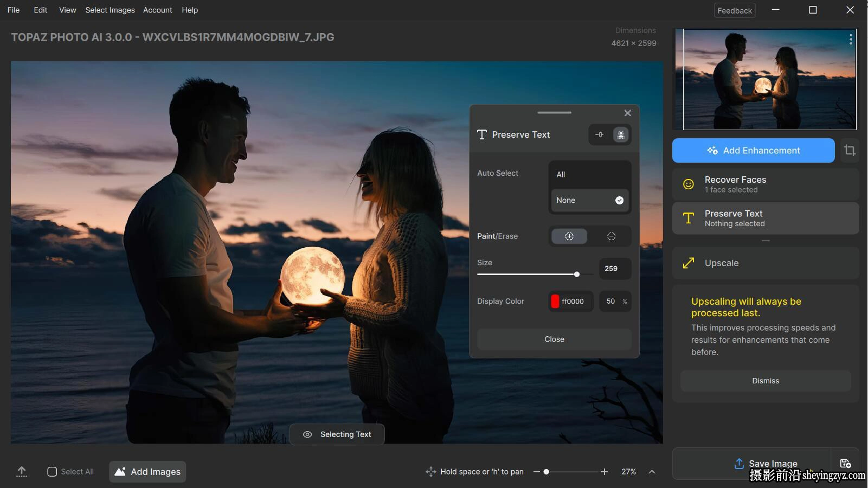Image resolution: width=868 pixels, height=488 pixels.
Task: Zoom out with the minus icon
Action: pos(536,472)
